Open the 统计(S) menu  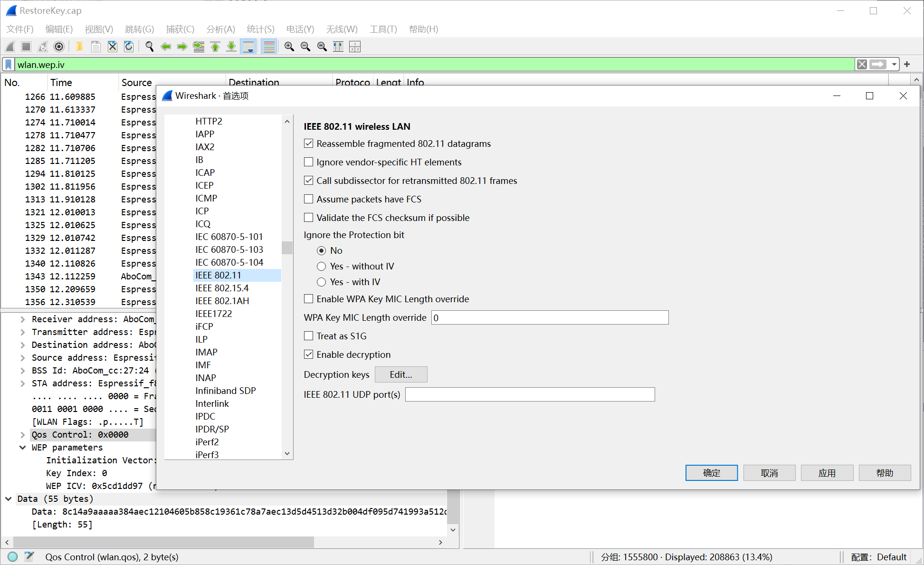[261, 29]
